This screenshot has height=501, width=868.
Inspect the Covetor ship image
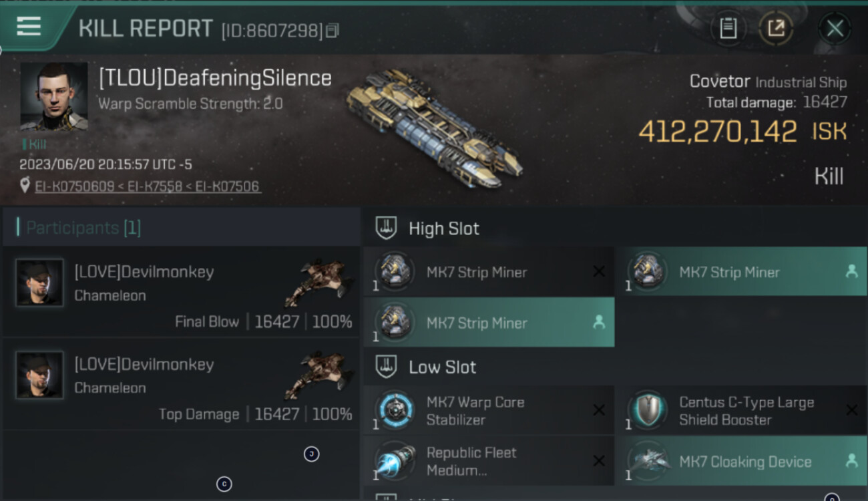[434, 128]
